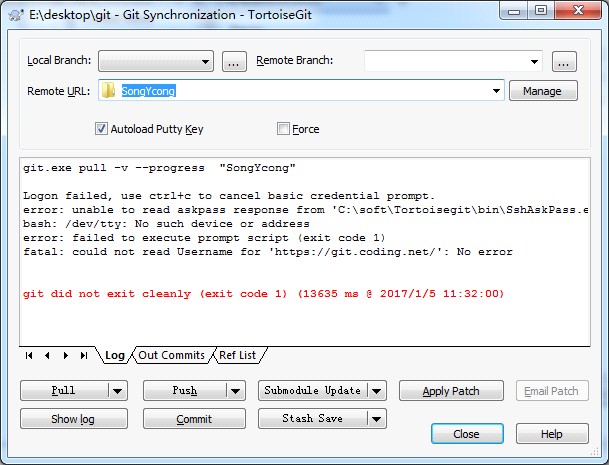Toggle the Autoload Putty Key checkbox

click(x=101, y=129)
